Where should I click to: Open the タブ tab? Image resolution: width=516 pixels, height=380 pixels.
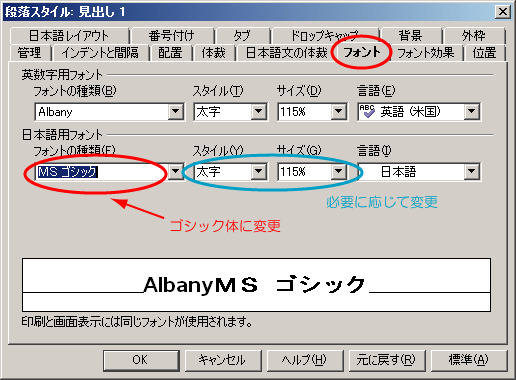point(243,36)
